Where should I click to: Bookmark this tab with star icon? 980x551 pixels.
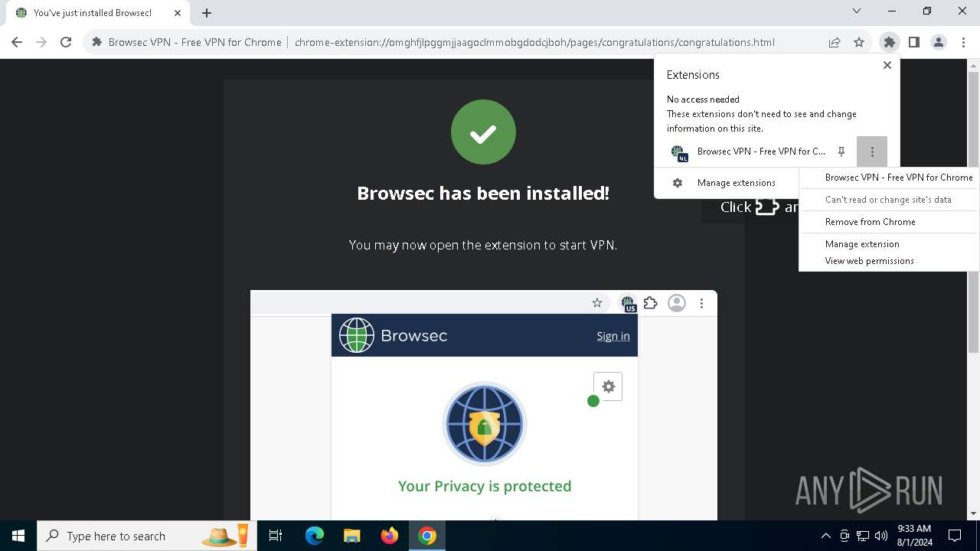click(x=859, y=42)
